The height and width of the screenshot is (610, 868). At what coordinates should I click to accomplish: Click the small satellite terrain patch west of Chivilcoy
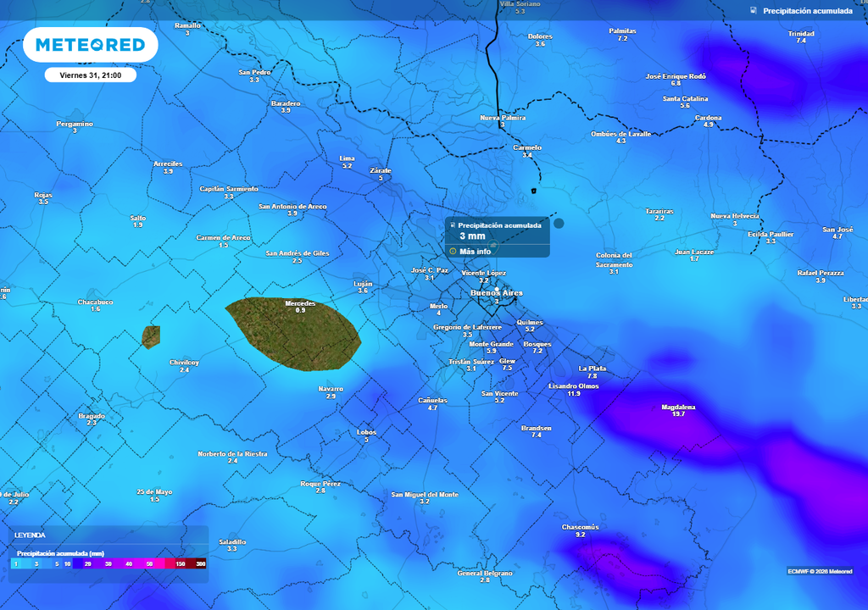pos(151,337)
